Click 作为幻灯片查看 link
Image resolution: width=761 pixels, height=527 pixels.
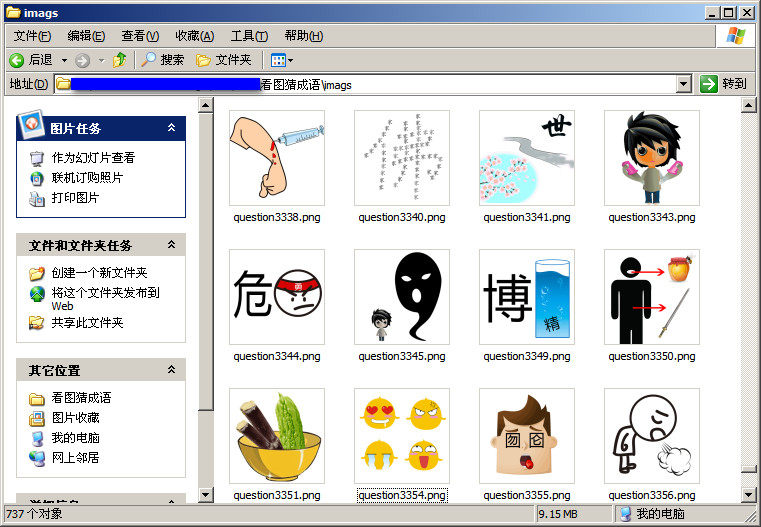pos(93,158)
